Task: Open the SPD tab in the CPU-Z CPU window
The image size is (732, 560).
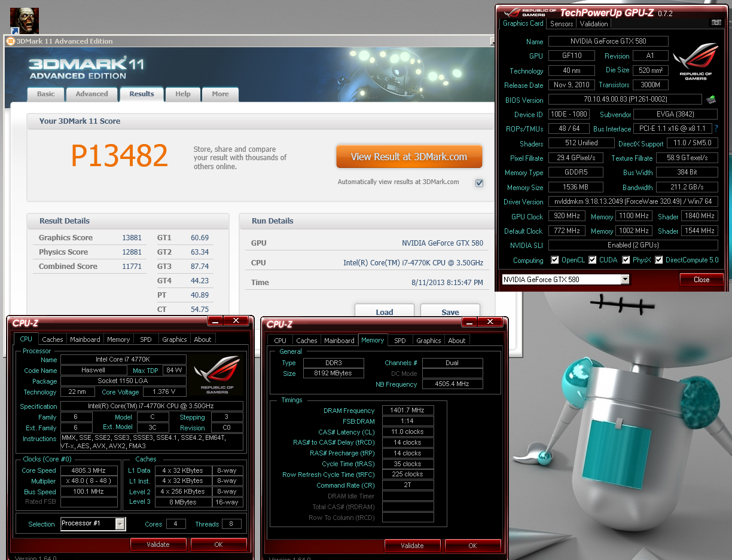Action: coord(146,339)
